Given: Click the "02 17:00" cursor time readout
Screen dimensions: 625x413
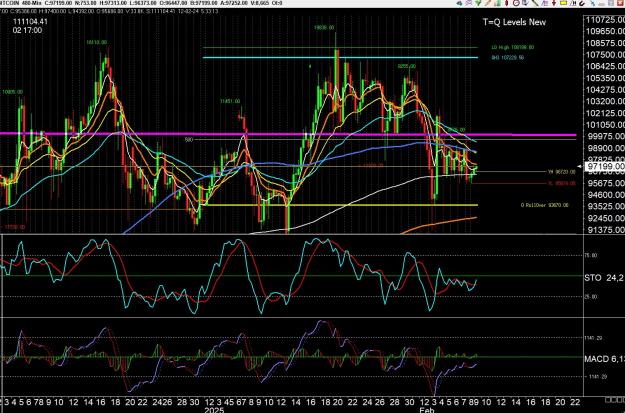Looking at the screenshot, I should pos(27,30).
